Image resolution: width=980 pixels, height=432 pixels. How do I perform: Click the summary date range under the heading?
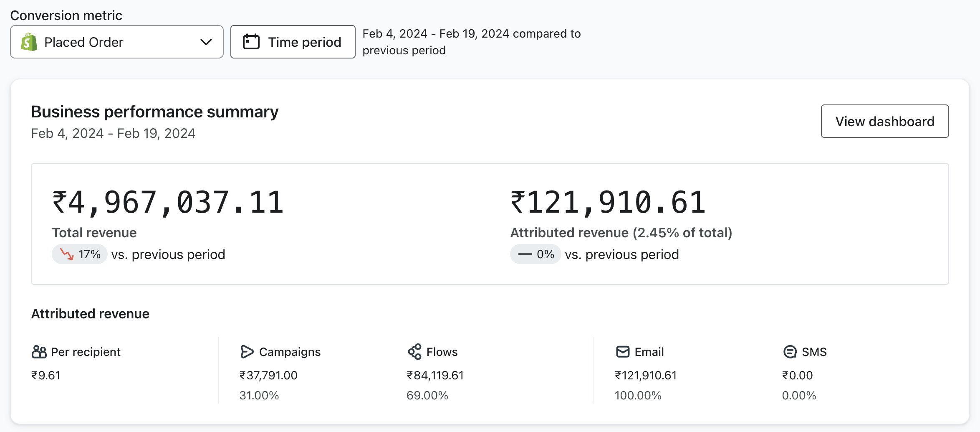pyautogui.click(x=113, y=133)
